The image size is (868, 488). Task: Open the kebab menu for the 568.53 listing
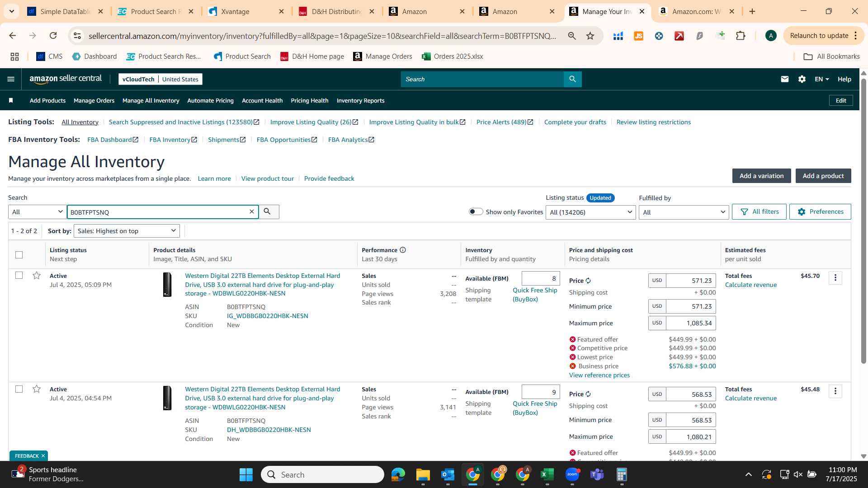click(835, 391)
